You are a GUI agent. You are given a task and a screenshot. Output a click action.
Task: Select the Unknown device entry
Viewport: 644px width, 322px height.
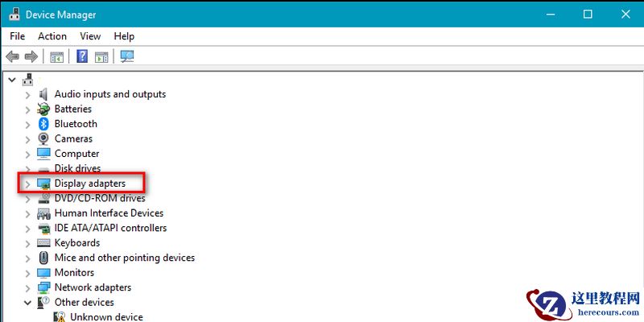[106, 316]
